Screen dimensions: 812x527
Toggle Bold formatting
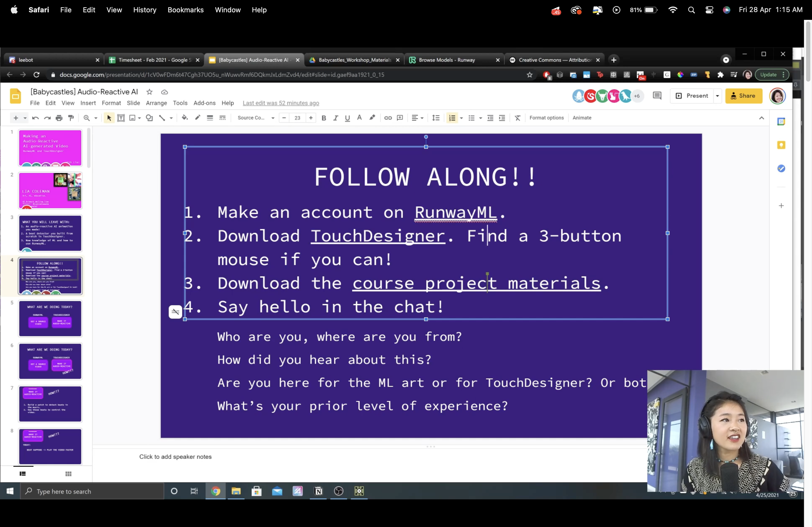click(324, 118)
